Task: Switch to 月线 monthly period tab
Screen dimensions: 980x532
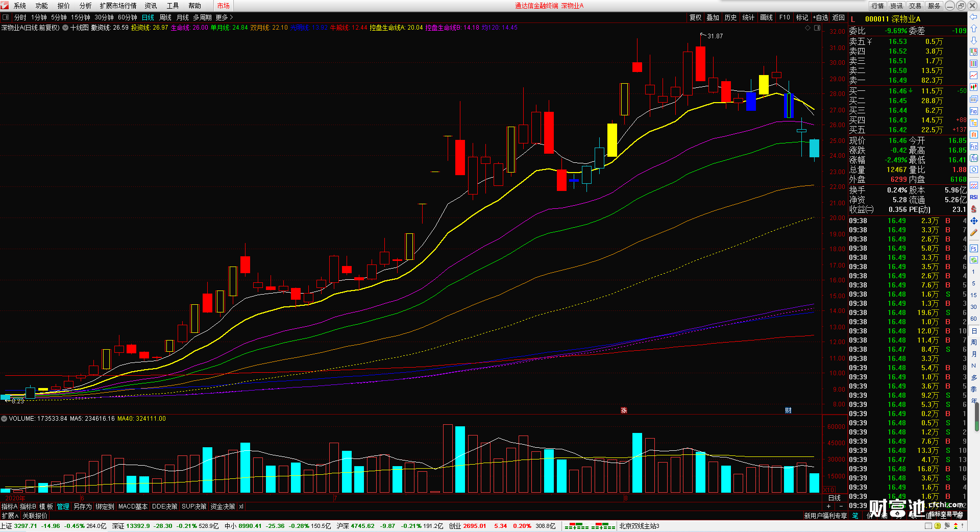Action: tap(182, 17)
